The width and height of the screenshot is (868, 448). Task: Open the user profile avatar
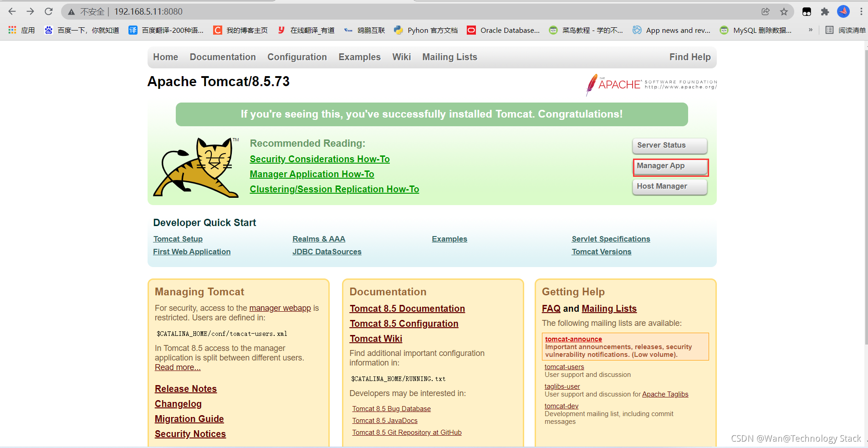(843, 11)
